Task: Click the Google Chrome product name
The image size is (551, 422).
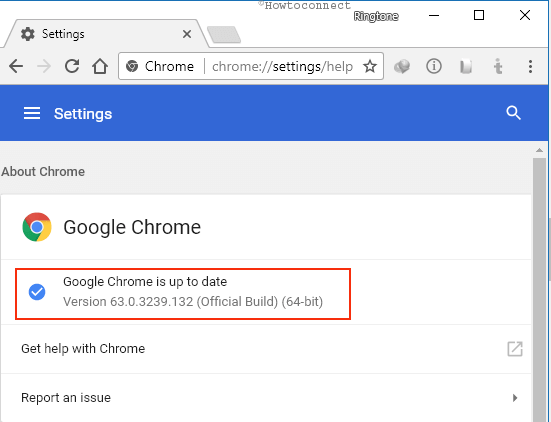Action: coord(132,227)
